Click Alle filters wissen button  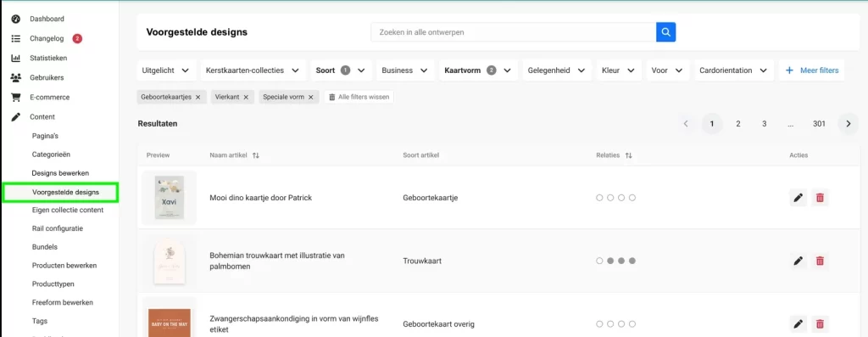(359, 97)
